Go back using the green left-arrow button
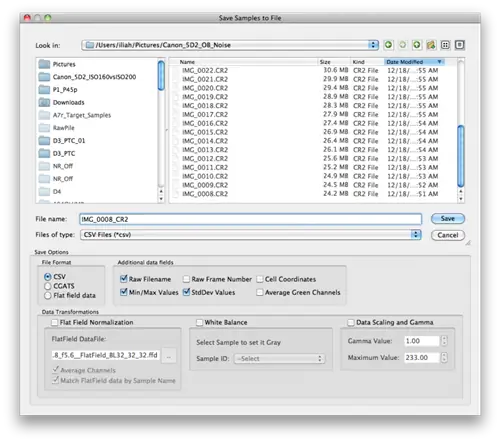This screenshot has height=442, width=500. pyautogui.click(x=388, y=45)
